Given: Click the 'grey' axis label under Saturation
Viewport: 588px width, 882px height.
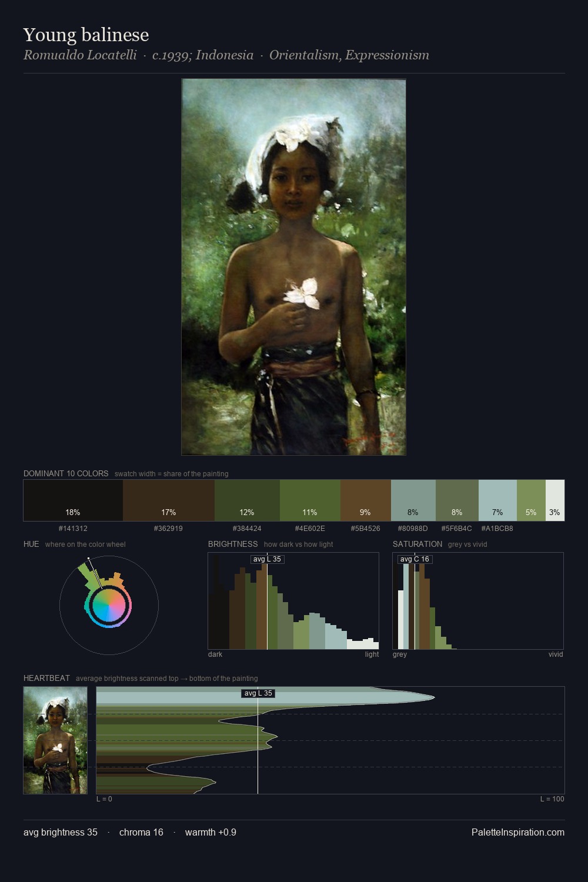Looking at the screenshot, I should coord(400,654).
